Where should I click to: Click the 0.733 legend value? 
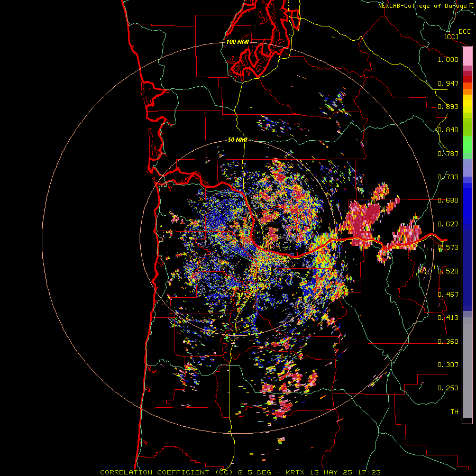pos(448,177)
